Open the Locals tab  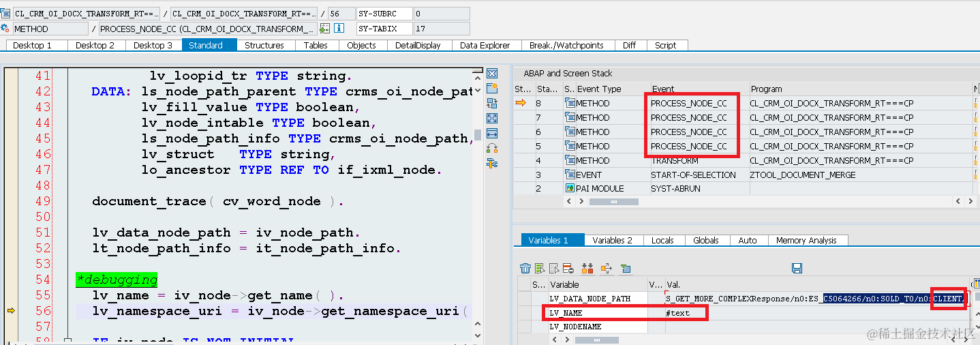tap(662, 240)
